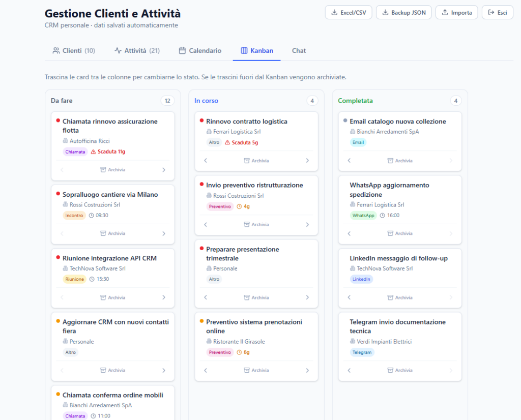
Task: Open the Chat tab
Action: tap(299, 50)
